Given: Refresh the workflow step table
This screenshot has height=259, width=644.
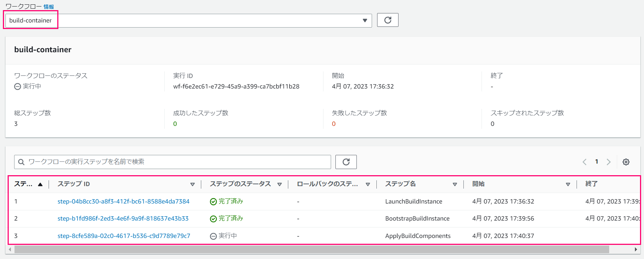Looking at the screenshot, I should [x=346, y=162].
